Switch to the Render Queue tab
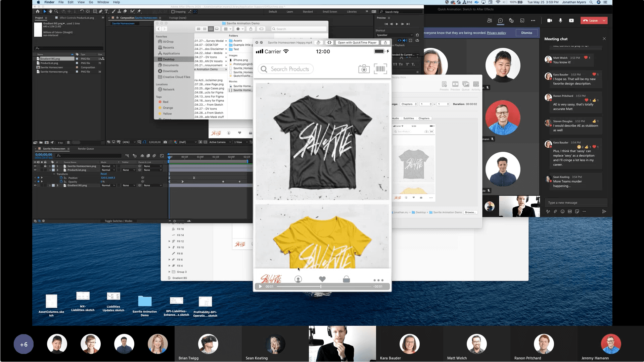644x362 pixels. point(86,149)
